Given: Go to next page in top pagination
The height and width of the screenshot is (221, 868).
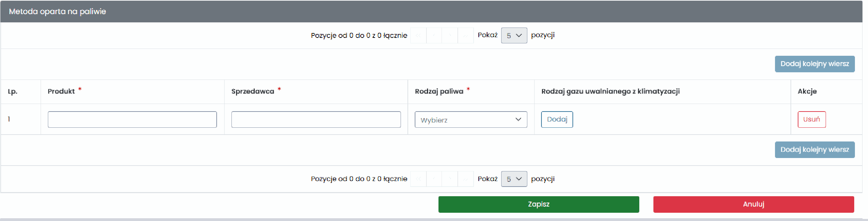Looking at the screenshot, I should 450,35.
